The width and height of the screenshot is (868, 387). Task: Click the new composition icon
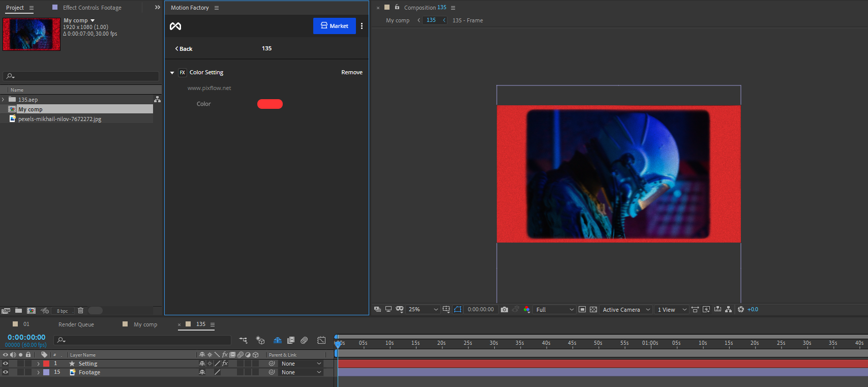(31, 311)
